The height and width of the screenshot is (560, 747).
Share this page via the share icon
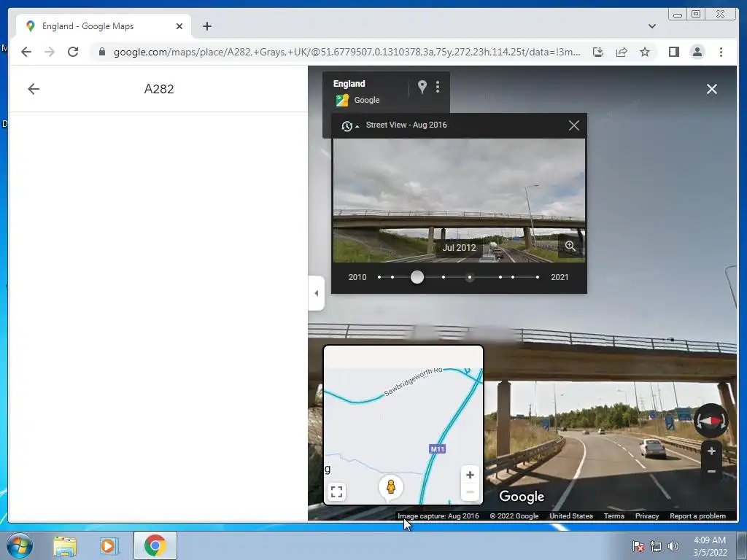[622, 52]
